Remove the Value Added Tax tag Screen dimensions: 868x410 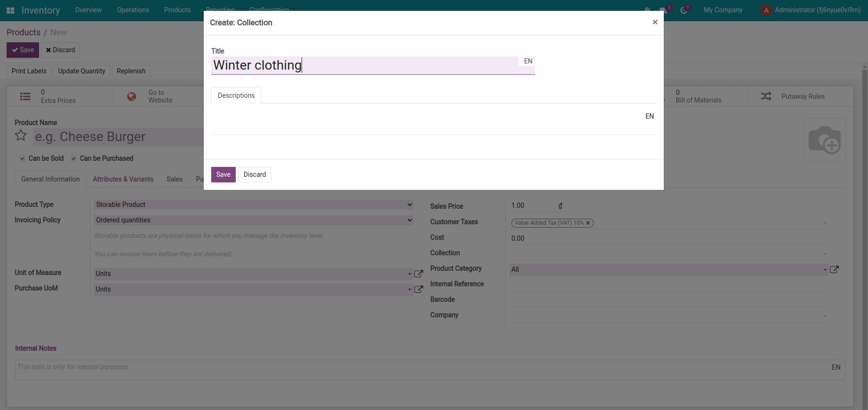588,223
